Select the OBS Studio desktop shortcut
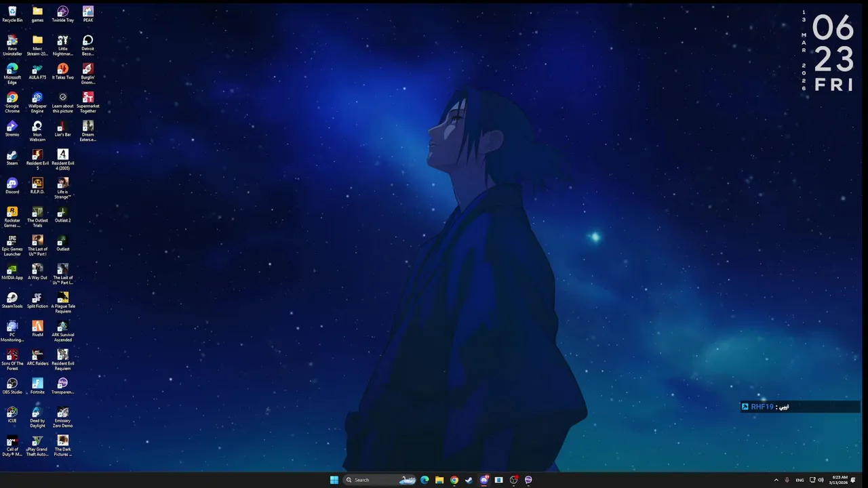Viewport: 868px width, 488px height. [12, 386]
